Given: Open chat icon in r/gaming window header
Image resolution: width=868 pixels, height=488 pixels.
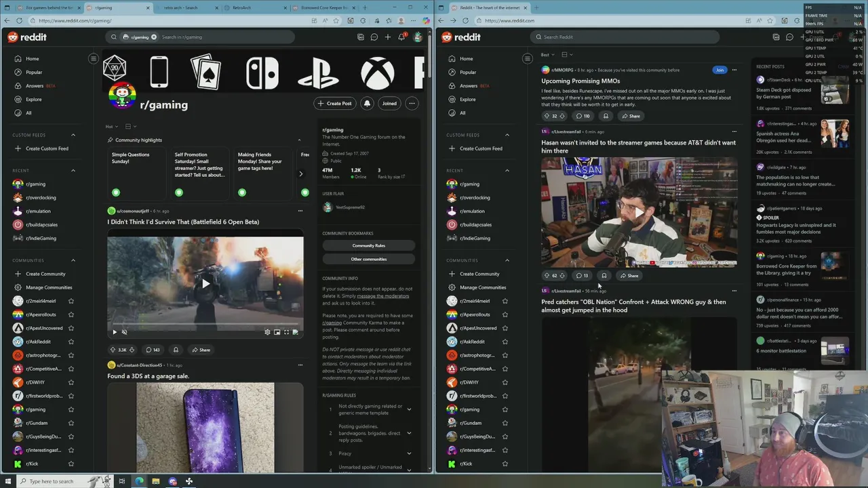Looking at the screenshot, I should [x=374, y=37].
